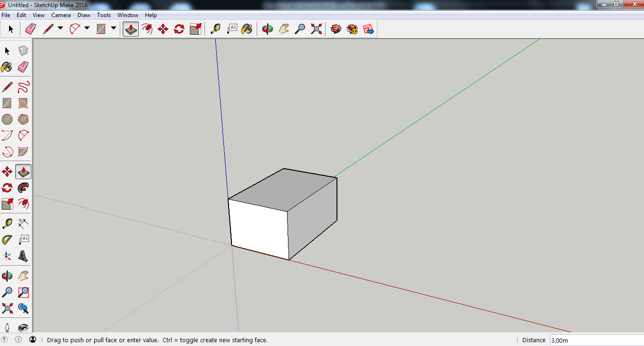Open the 3D Warehouse
The height and width of the screenshot is (346, 644).
click(336, 29)
